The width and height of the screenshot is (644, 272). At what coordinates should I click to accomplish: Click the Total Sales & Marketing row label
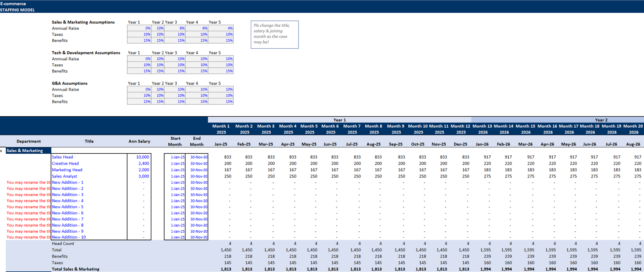(76, 269)
